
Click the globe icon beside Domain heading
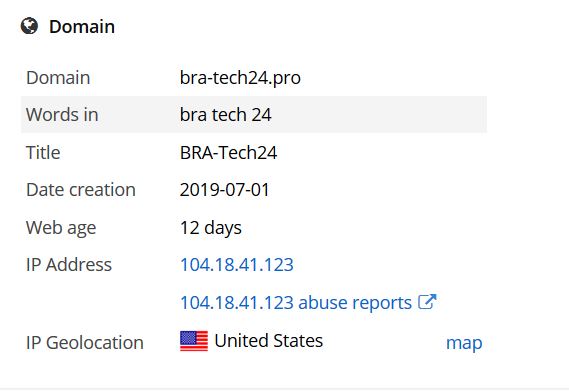click(29, 26)
